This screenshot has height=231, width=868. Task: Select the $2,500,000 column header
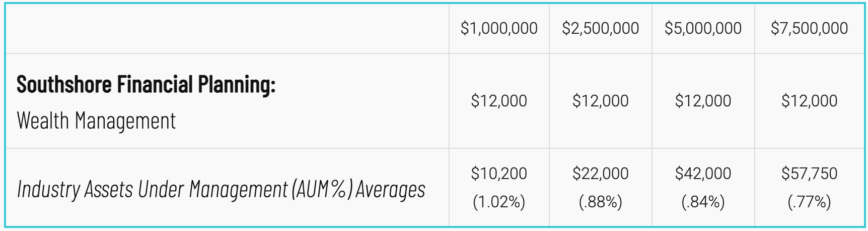click(x=601, y=28)
